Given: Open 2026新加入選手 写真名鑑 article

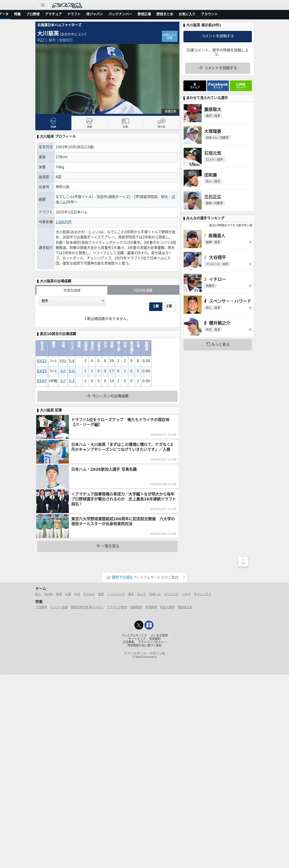Looking at the screenshot, I should (x=107, y=476).
